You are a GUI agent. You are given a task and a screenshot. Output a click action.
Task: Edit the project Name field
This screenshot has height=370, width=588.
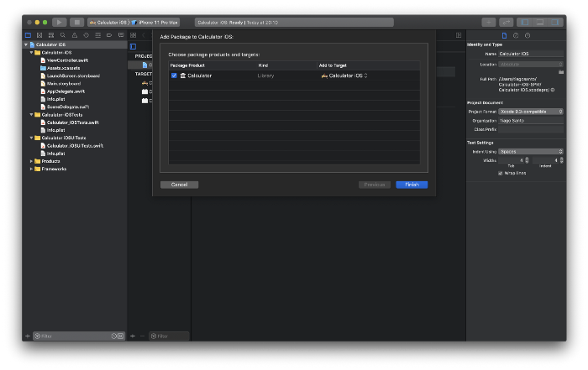click(x=531, y=54)
